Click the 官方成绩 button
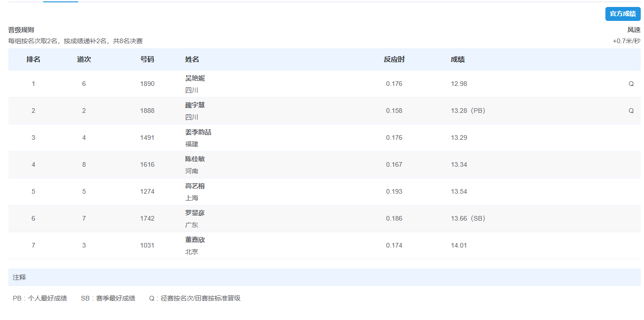This screenshot has height=320, width=644. pyautogui.click(x=623, y=14)
